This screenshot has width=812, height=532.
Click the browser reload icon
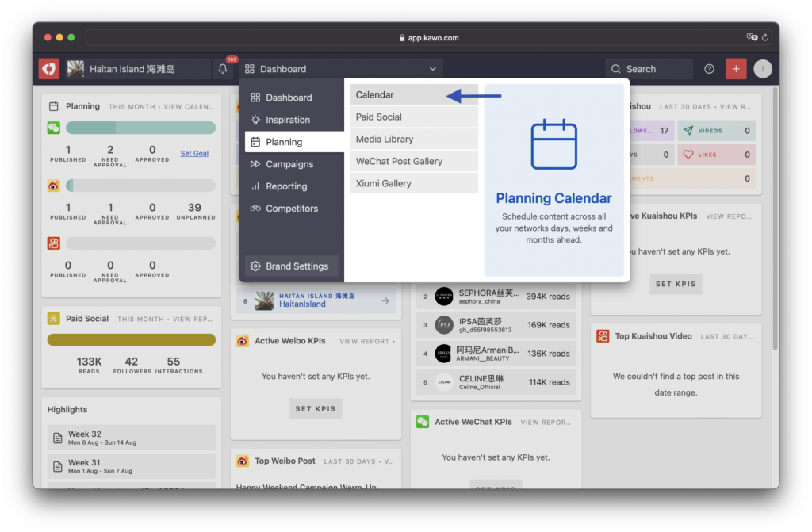pyautogui.click(x=765, y=37)
